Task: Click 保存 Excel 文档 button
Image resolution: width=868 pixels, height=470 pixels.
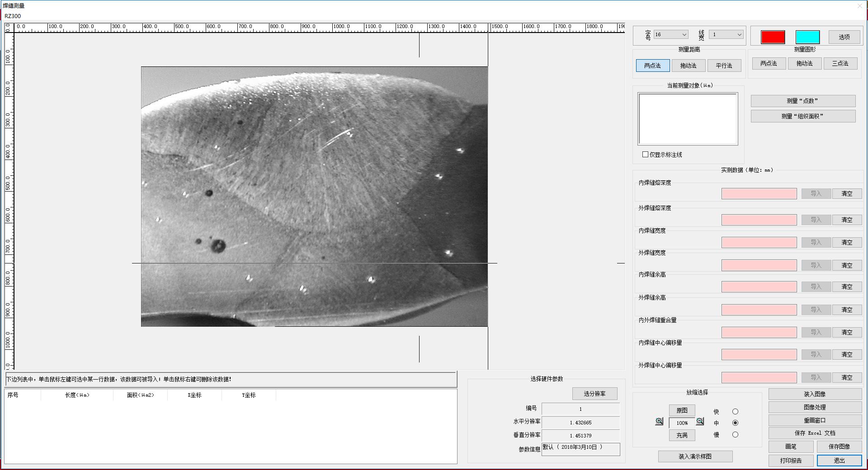Action: pyautogui.click(x=815, y=433)
